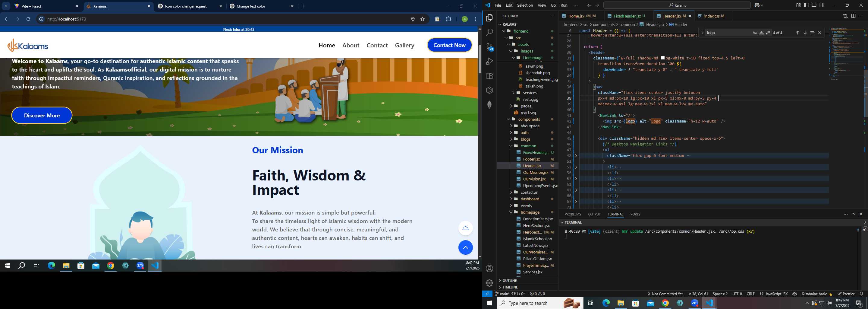Open Chrome tab search dropdown
The height and width of the screenshot is (309, 868).
tap(6, 6)
